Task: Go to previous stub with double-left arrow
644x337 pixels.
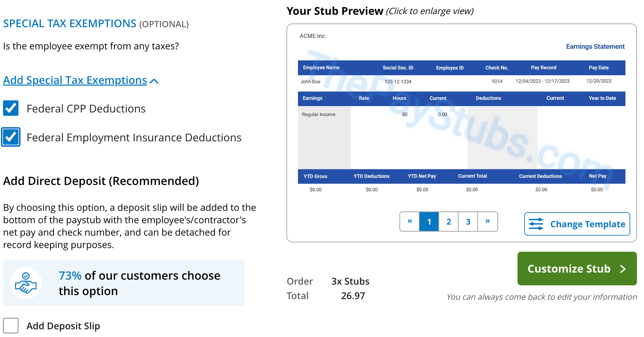Action: click(x=410, y=222)
